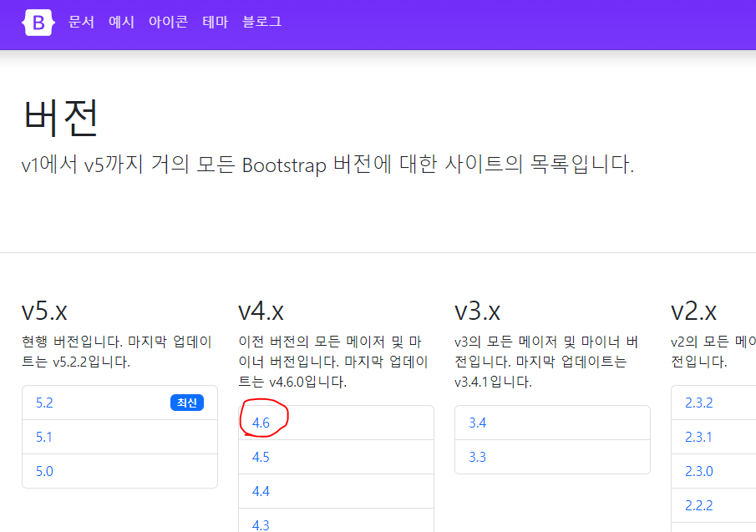Image resolution: width=756 pixels, height=532 pixels.
Task: Open the version 4.6 link
Action: (x=261, y=423)
